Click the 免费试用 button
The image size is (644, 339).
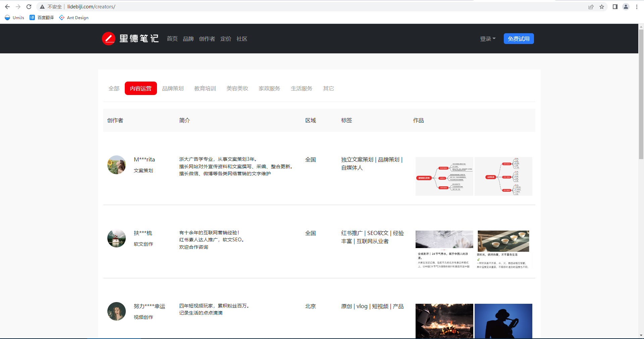pos(519,39)
